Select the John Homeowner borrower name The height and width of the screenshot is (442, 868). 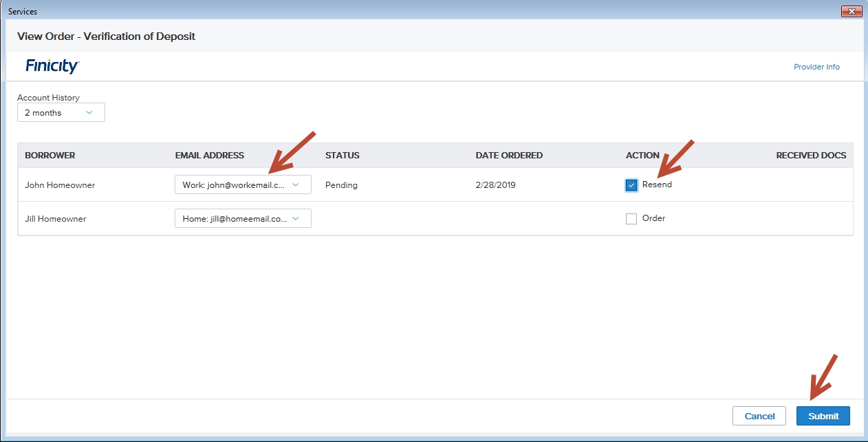(60, 185)
